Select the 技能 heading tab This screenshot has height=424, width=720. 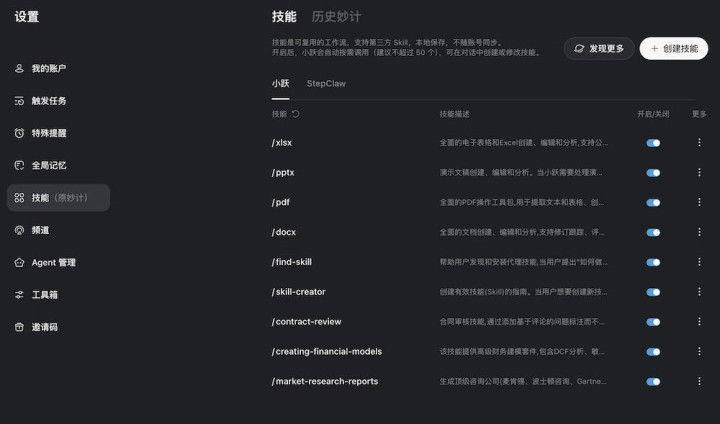tap(284, 17)
